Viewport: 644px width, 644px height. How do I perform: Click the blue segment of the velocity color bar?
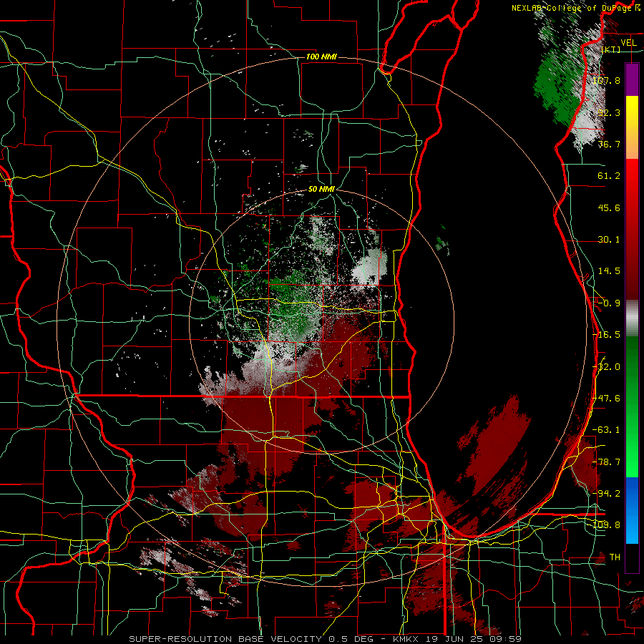(x=632, y=510)
